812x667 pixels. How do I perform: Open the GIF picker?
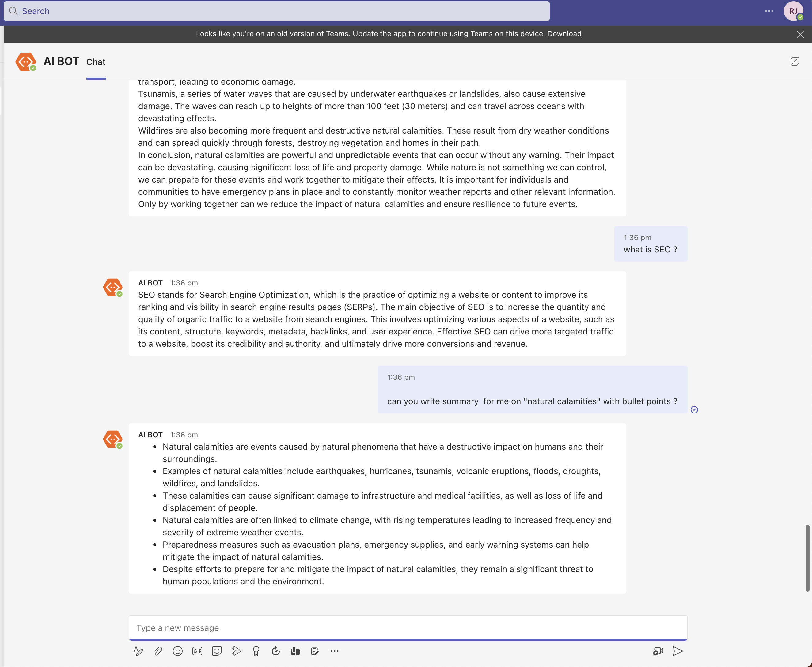197,651
